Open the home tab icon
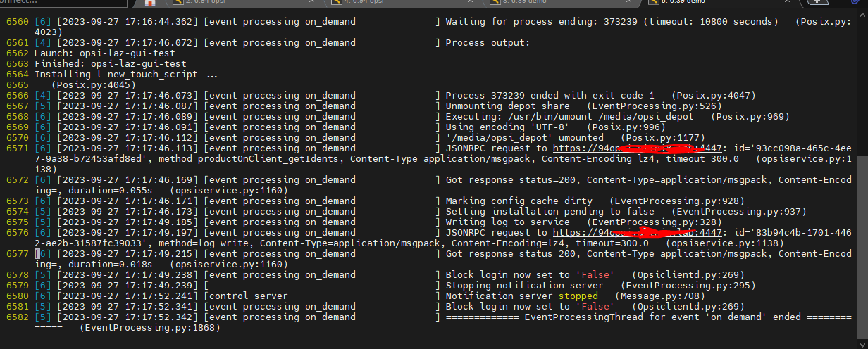Image resolution: width=868 pixels, height=349 pixels. [149, 3]
